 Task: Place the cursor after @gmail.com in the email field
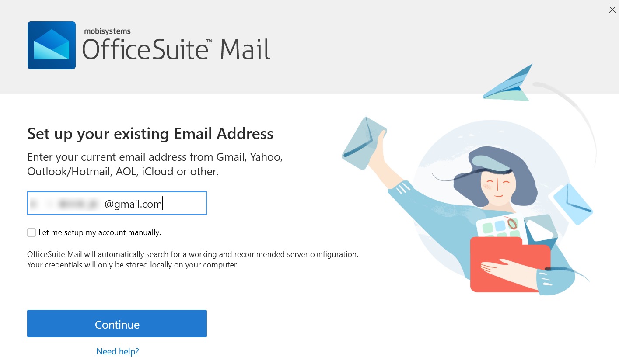coord(163,204)
